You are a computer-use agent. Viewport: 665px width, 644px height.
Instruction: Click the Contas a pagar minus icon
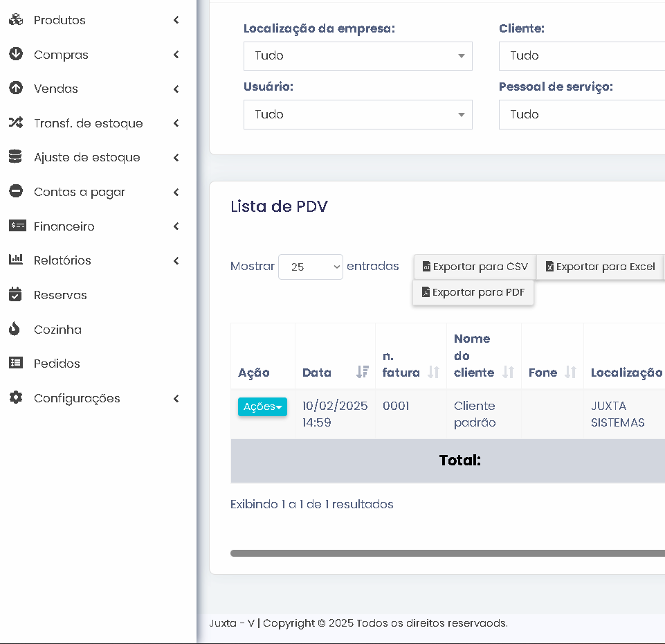tap(15, 192)
